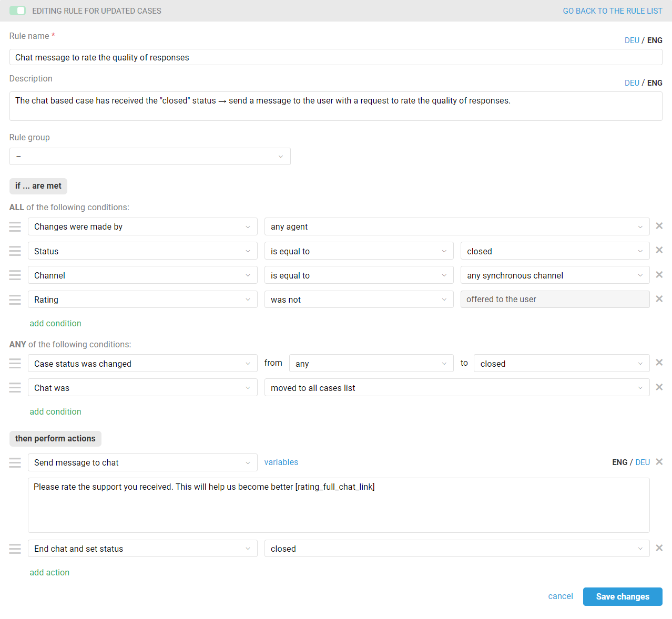Click into the Rule name text field
Viewport: 672px width, 619px height.
(x=335, y=57)
